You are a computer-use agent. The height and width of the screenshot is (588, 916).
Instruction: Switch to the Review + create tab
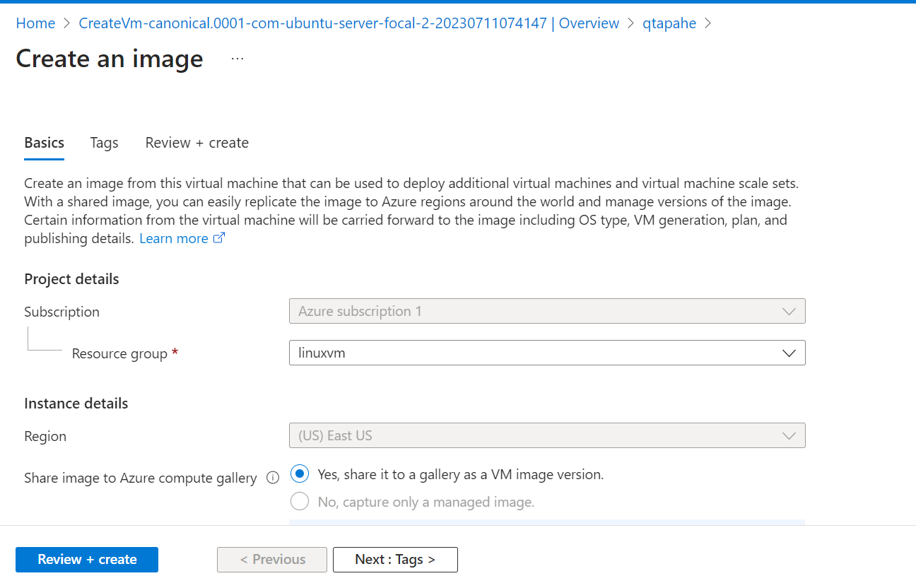(x=196, y=142)
